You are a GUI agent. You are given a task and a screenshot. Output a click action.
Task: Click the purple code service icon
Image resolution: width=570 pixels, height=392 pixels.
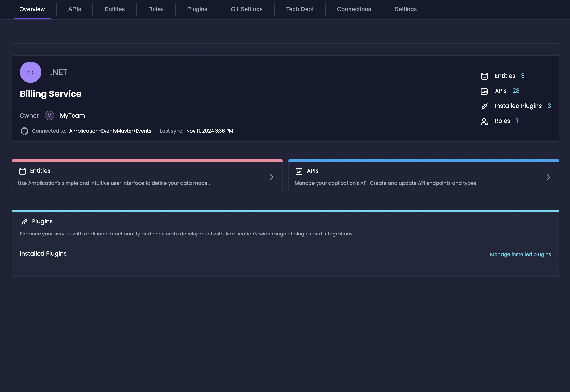pos(31,72)
